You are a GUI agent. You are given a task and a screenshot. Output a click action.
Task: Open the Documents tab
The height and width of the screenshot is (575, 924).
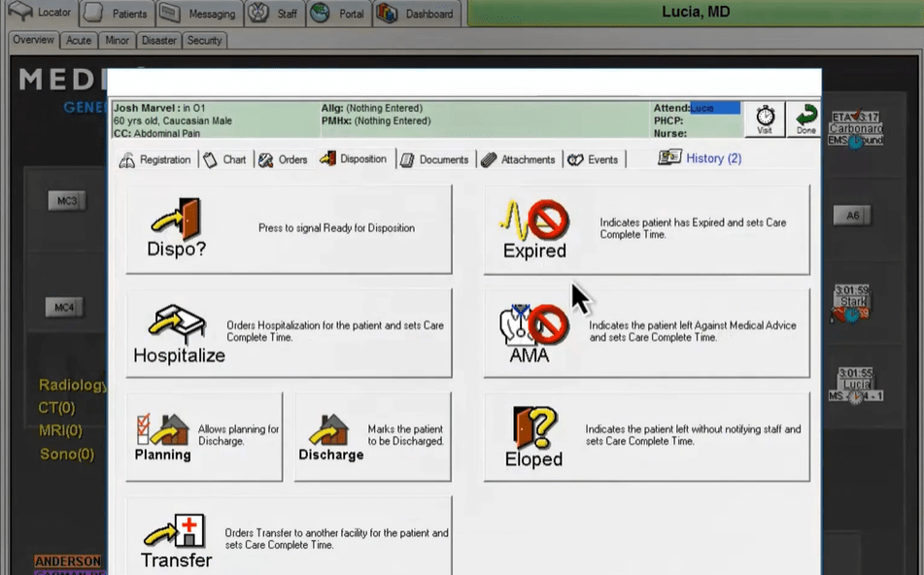(x=434, y=159)
